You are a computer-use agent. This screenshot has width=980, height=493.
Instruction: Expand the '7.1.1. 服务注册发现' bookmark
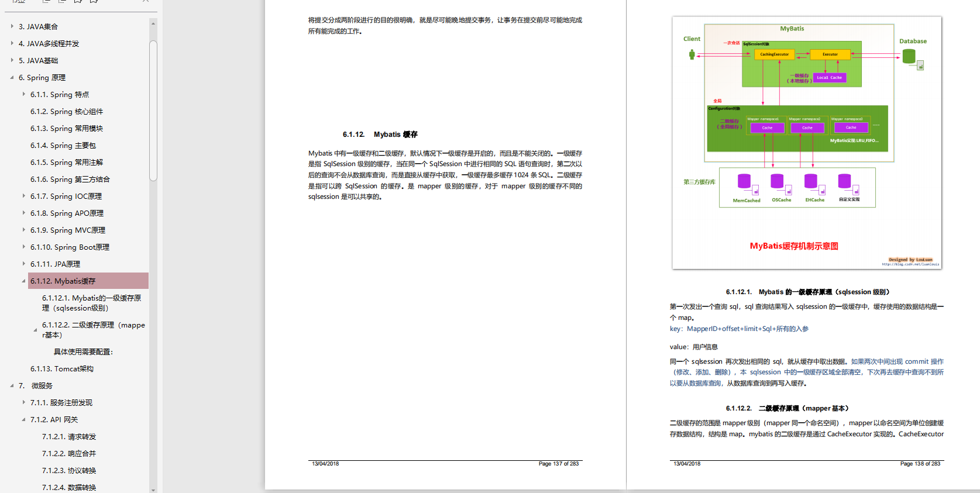point(23,402)
